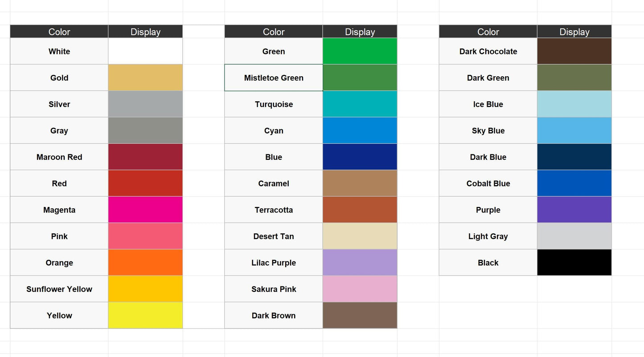The height and width of the screenshot is (357, 644).
Task: Select the Dark Brown color swatch
Action: click(x=360, y=315)
